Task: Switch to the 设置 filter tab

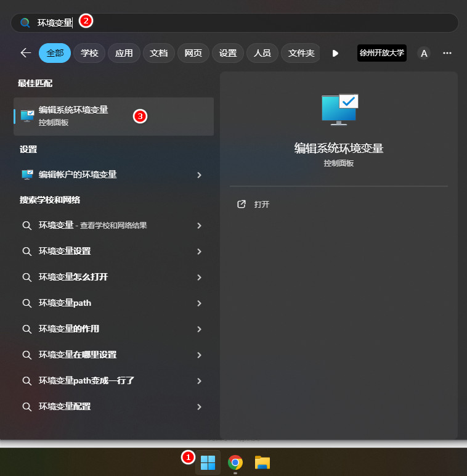Action: tap(228, 53)
